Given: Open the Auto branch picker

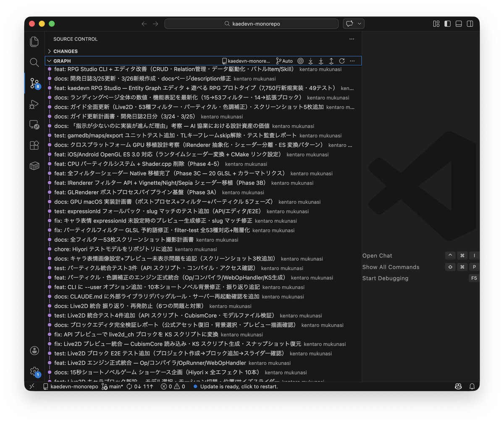Looking at the screenshot, I should pos(284,61).
